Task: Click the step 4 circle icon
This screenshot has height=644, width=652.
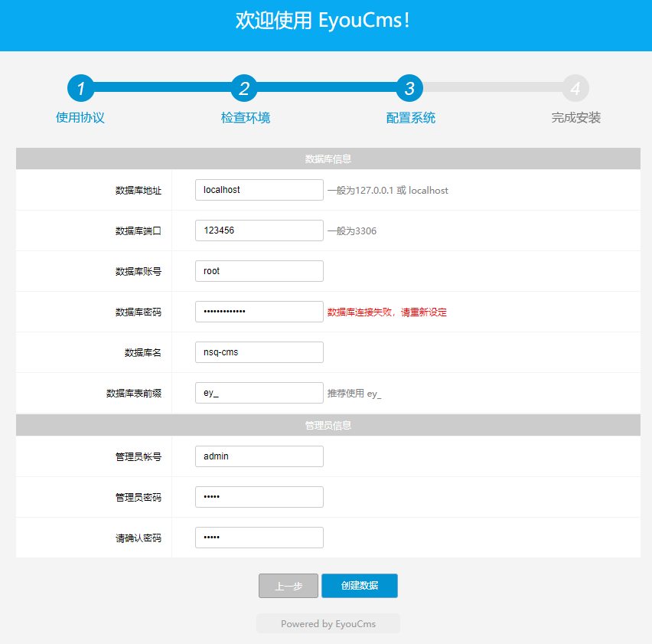Action: point(575,88)
